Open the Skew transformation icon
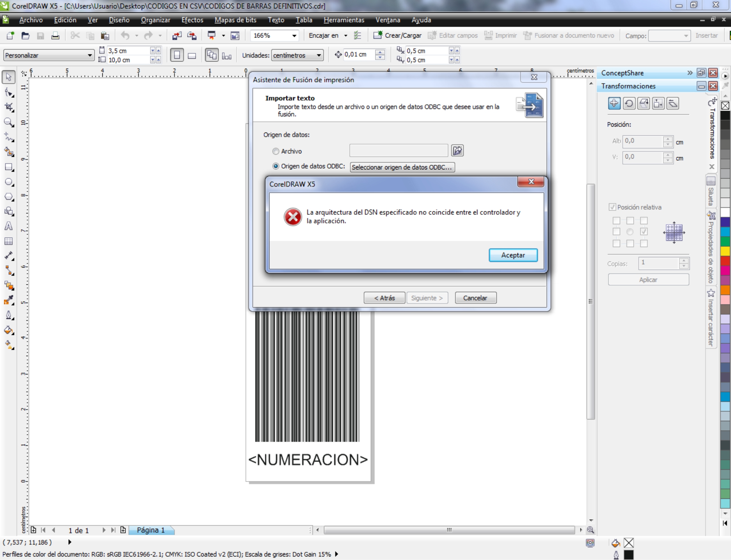 pyautogui.click(x=673, y=103)
